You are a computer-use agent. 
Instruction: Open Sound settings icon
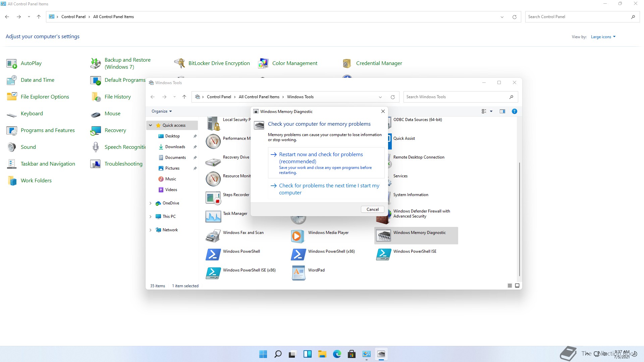coord(12,147)
